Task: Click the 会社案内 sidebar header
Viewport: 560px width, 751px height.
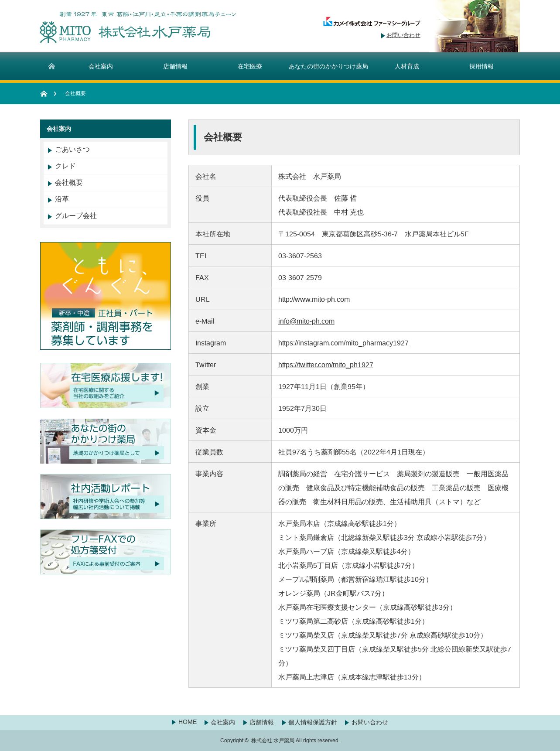Action: coord(106,129)
